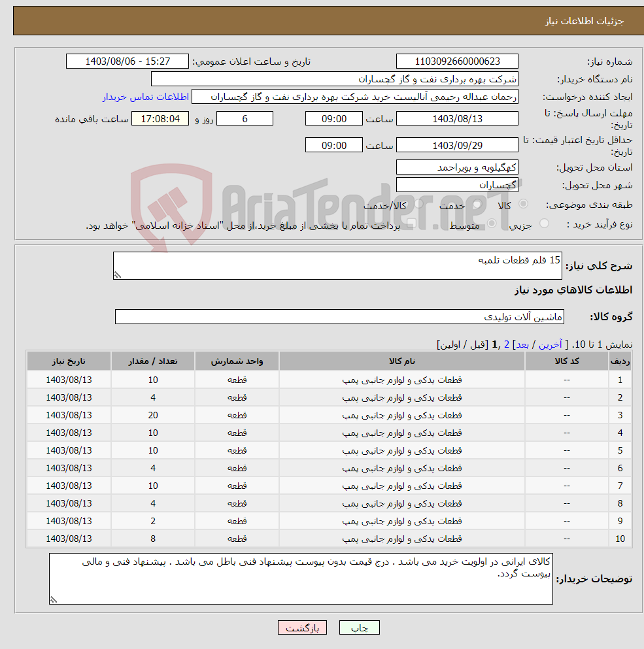This screenshot has width=644, height=649.
Task: Click quantity 20 in row 3
Action: point(153,415)
